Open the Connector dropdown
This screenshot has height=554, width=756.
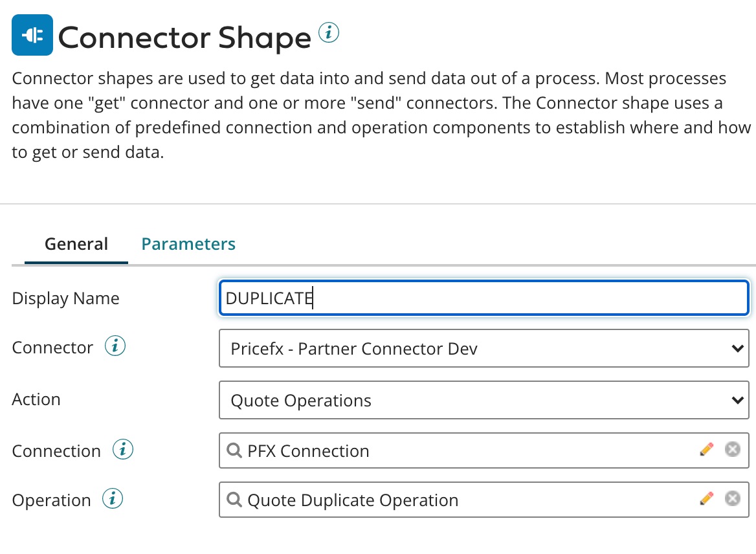[x=484, y=348]
